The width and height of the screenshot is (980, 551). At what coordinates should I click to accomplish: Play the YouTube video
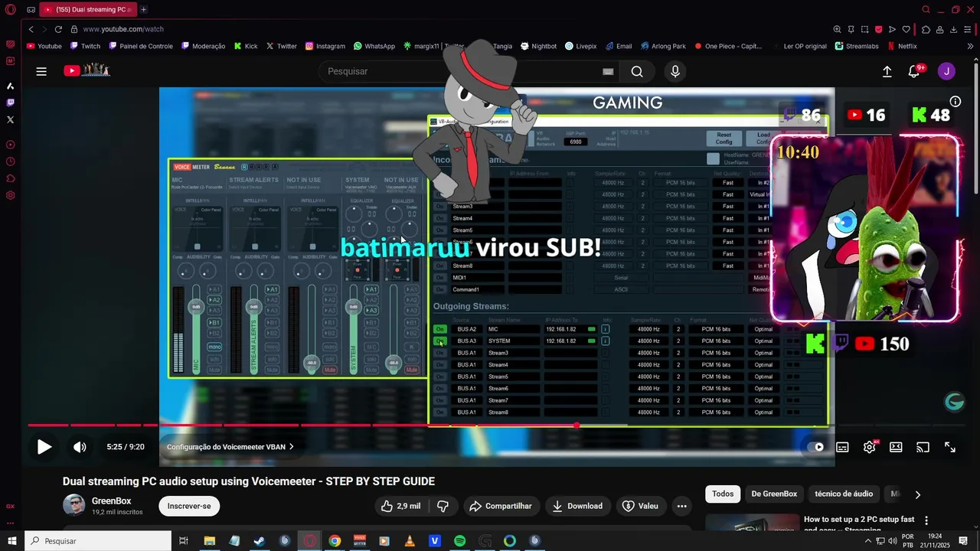44,447
